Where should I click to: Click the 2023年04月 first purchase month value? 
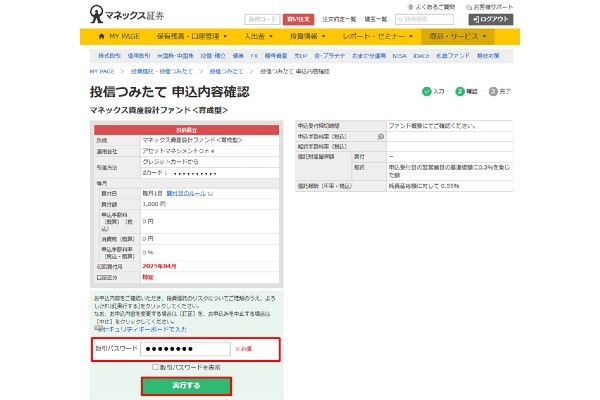pos(159,266)
